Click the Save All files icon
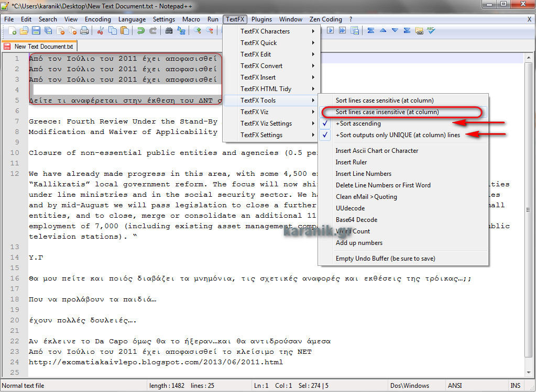The width and height of the screenshot is (536, 392). pyautogui.click(x=47, y=30)
